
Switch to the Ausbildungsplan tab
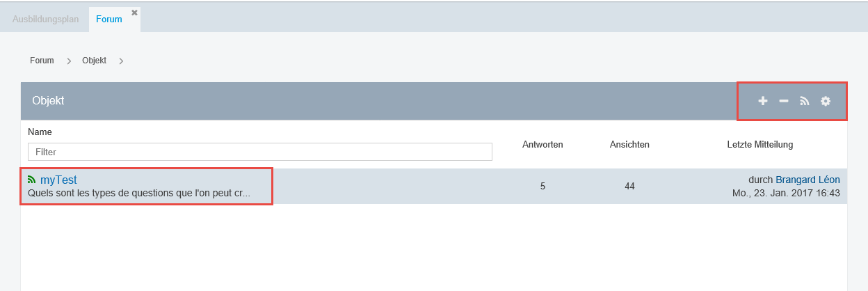[x=45, y=19]
